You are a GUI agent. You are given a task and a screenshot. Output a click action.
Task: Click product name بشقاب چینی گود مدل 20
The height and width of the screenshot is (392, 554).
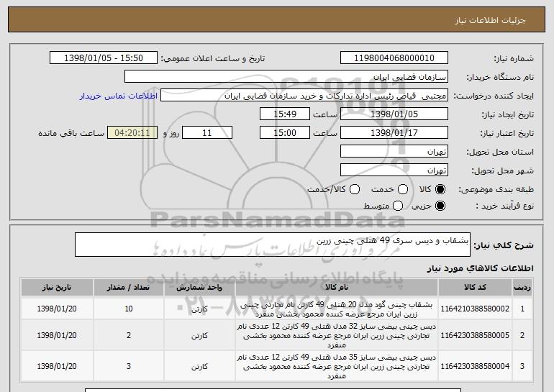(337, 309)
